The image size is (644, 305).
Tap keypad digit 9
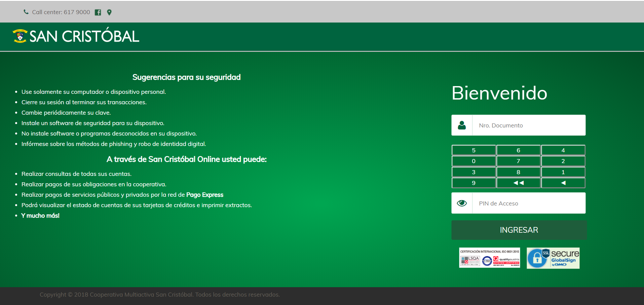click(473, 183)
